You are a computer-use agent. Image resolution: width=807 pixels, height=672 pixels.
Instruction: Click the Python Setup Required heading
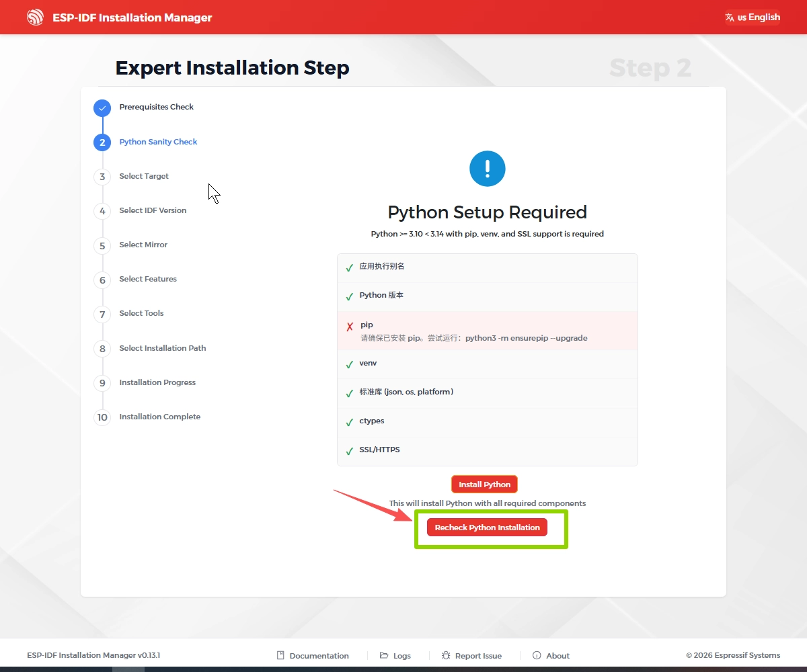coord(488,212)
